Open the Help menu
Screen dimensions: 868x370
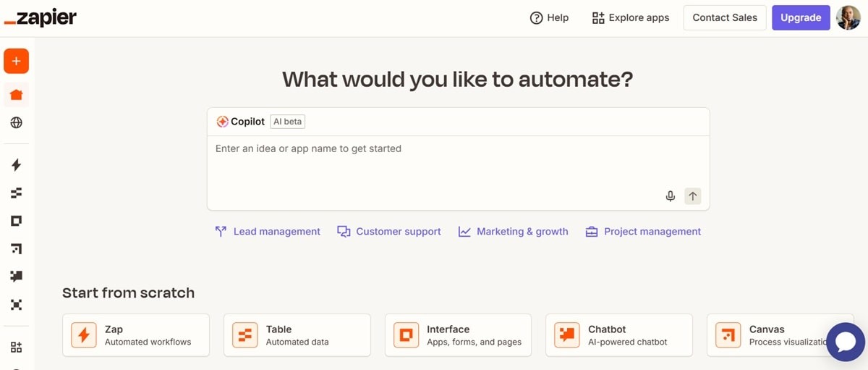point(549,18)
